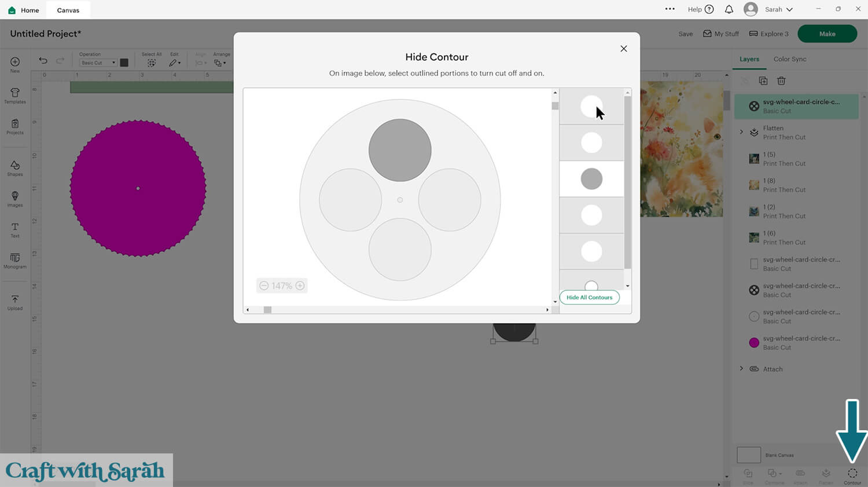The image size is (868, 487).
Task: Close the Hide Contour dialog
Action: pyautogui.click(x=624, y=49)
